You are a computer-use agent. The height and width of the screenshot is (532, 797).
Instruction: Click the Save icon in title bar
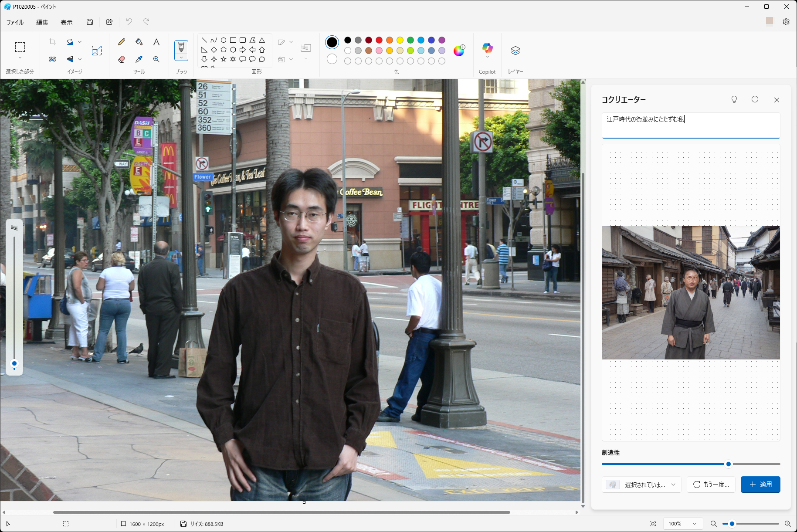(90, 22)
